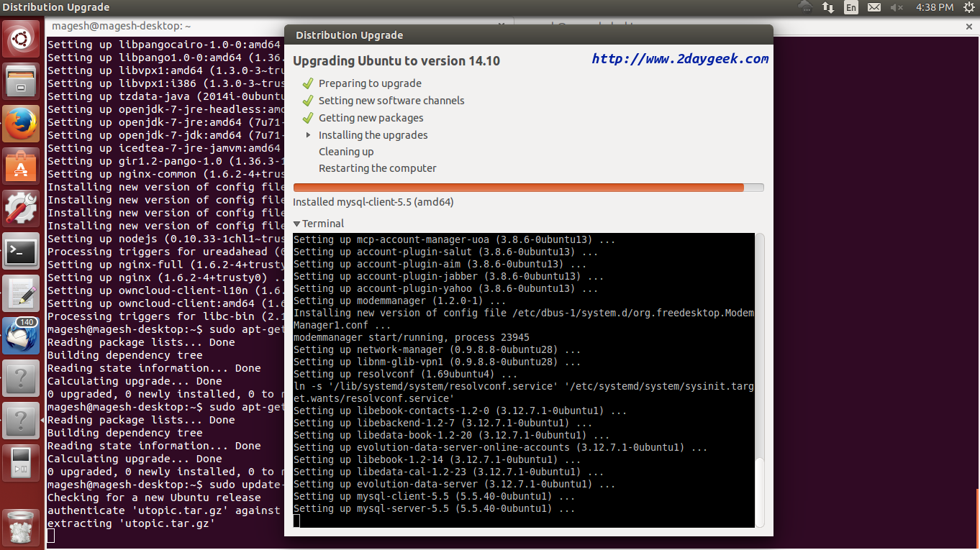Open the Ubuntu Dash home button

[21, 40]
